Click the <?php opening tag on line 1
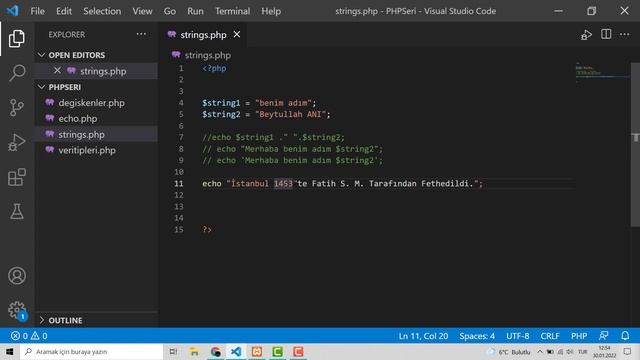640x360 pixels. tap(214, 68)
